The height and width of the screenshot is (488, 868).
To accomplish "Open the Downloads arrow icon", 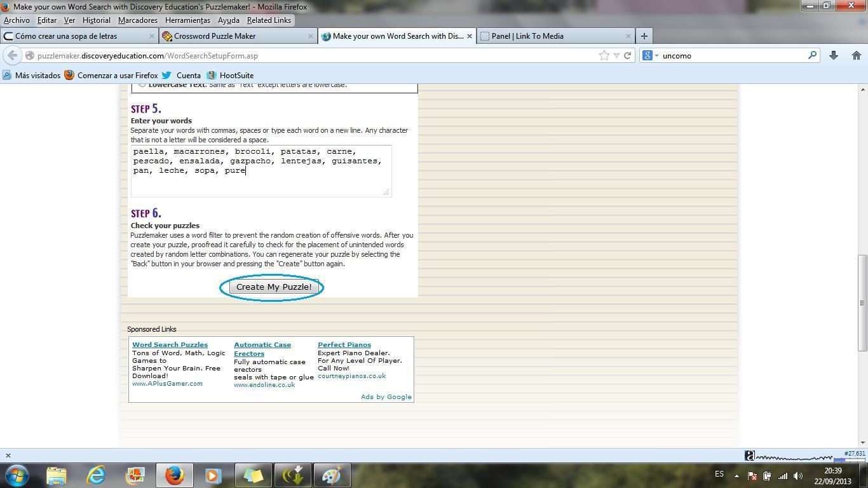I will [x=834, y=55].
